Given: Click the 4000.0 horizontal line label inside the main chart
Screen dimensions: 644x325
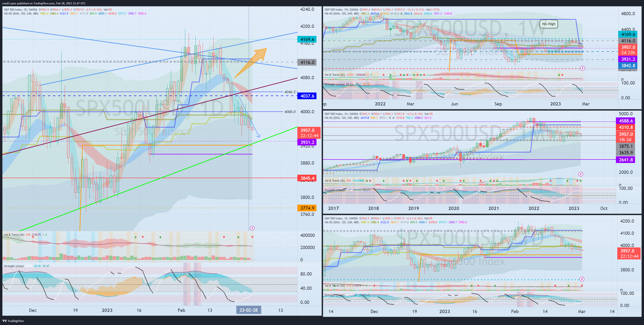Looking at the screenshot, I should point(290,112).
